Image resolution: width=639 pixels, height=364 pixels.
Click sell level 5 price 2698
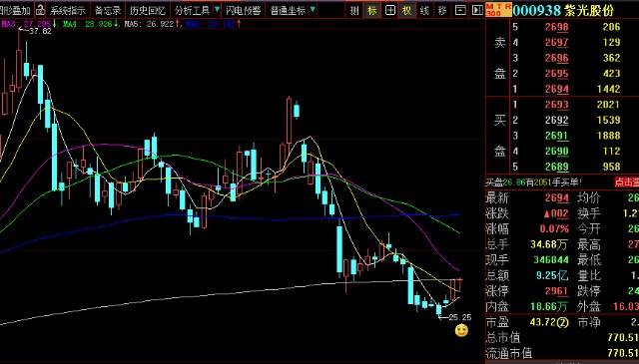coord(557,27)
